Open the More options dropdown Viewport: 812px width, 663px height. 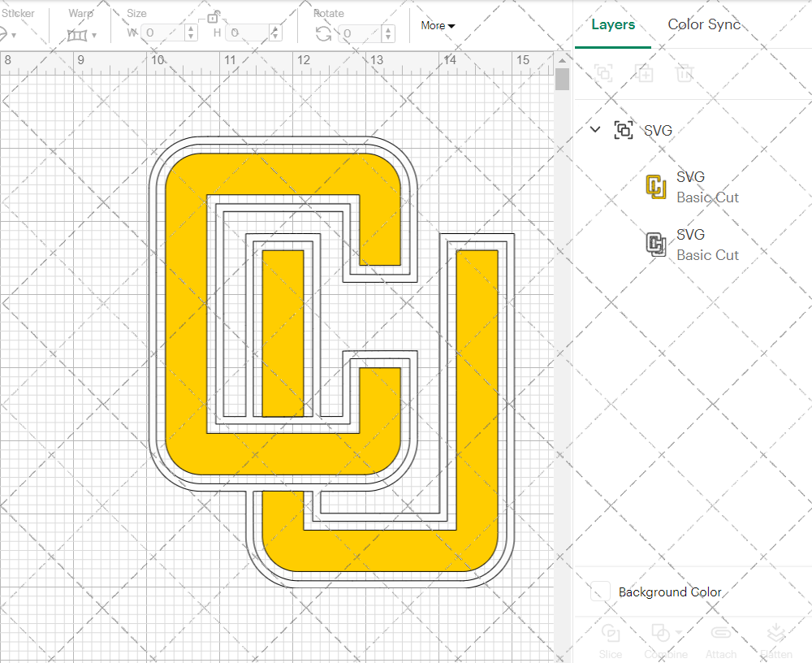(x=438, y=25)
